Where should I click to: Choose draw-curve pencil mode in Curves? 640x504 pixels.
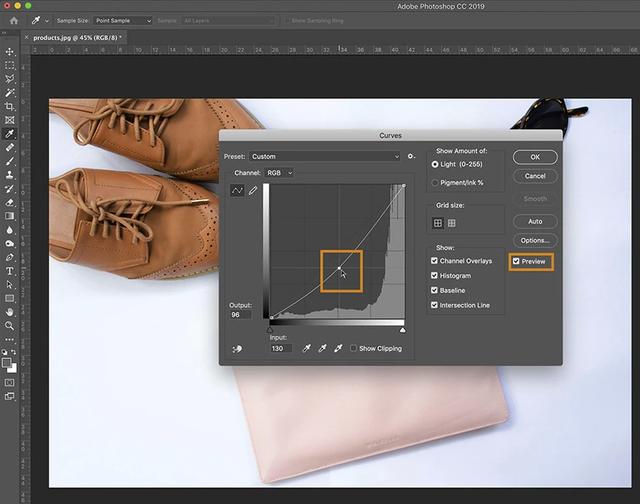pyautogui.click(x=253, y=191)
